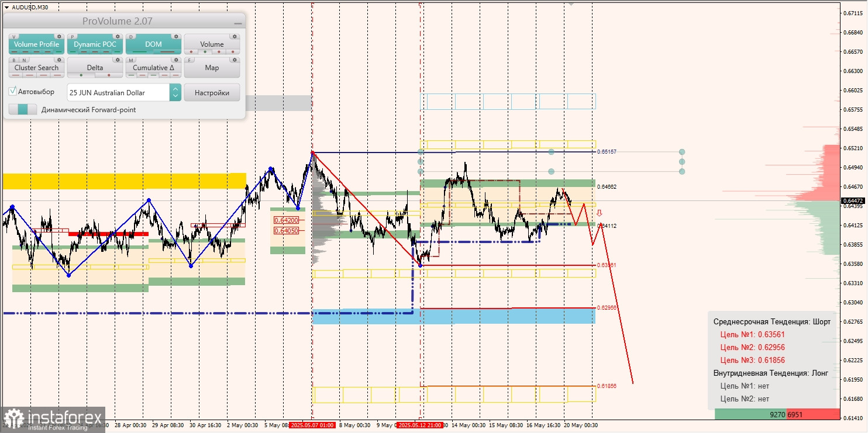Click the contract selector up-down arrows
Image resolution: width=868 pixels, height=433 pixels.
175,92
